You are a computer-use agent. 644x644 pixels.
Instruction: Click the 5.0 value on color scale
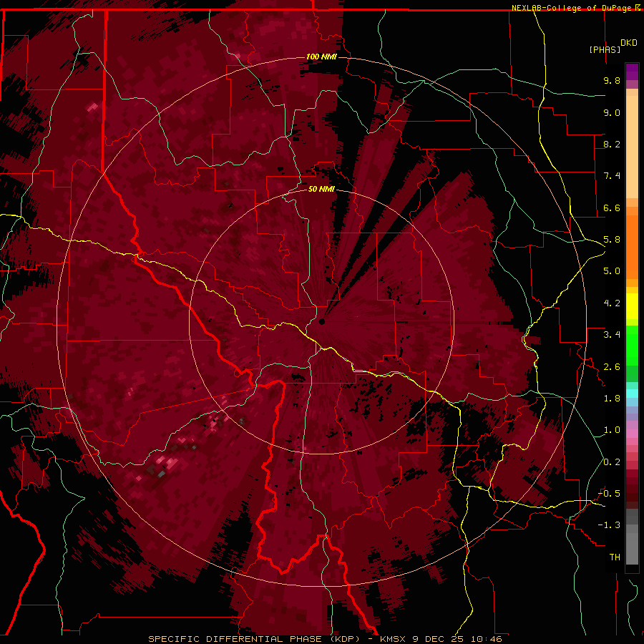point(612,271)
